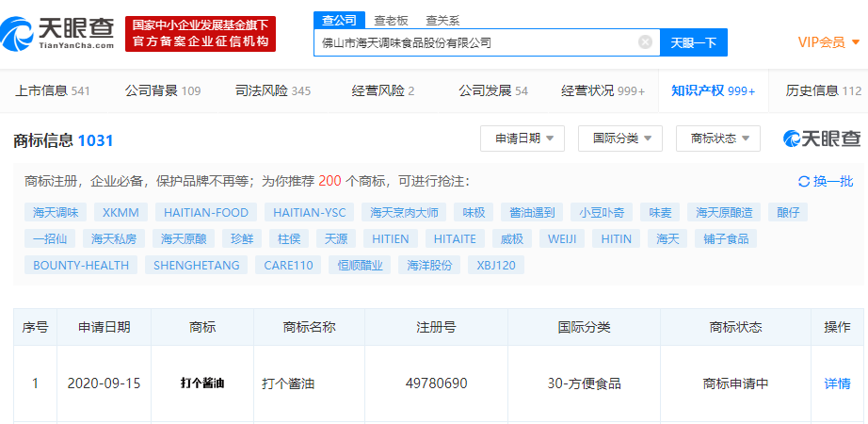This screenshot has height=424, width=868.
Task: Select the SHENGHETANG trademark tag
Action: (197, 265)
